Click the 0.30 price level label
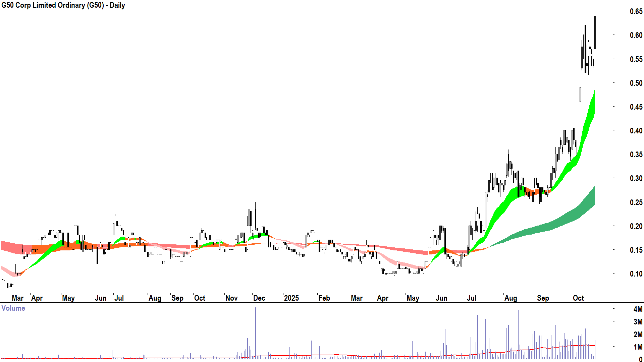 point(636,178)
